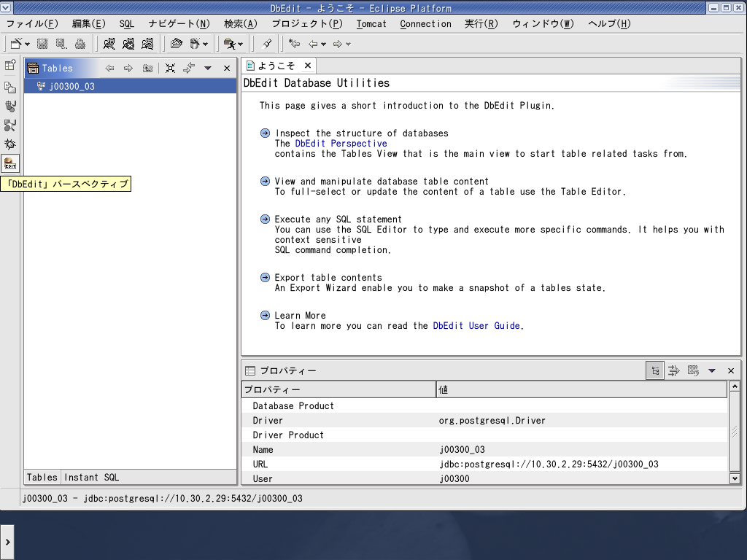
Task: Click the Save As toolbar icon
Action: click(61, 44)
